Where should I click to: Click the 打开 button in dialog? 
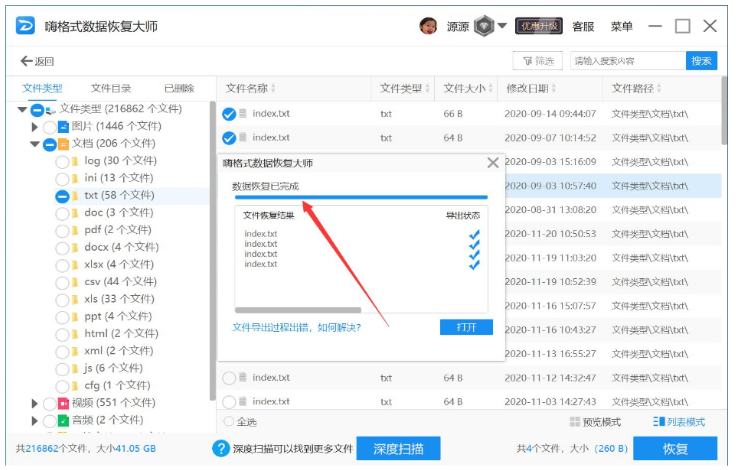466,327
